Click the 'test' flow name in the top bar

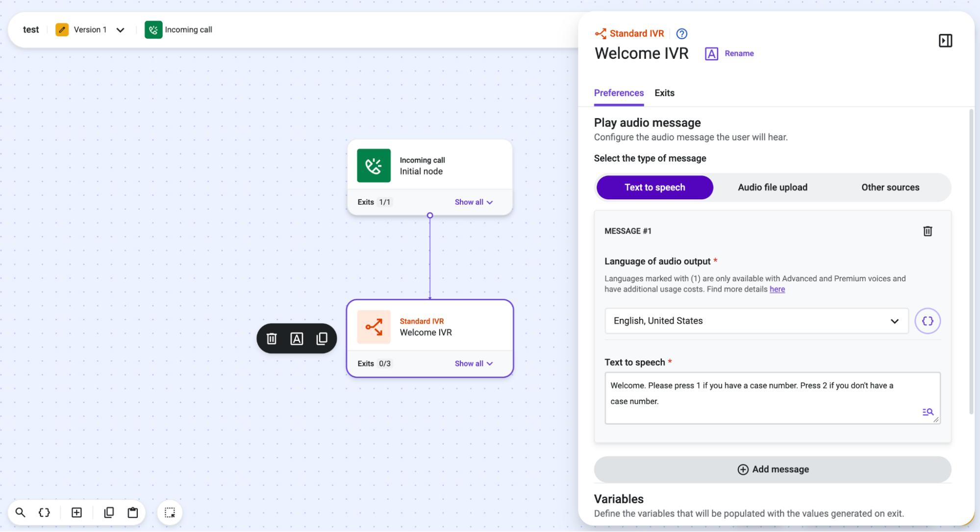(31, 30)
